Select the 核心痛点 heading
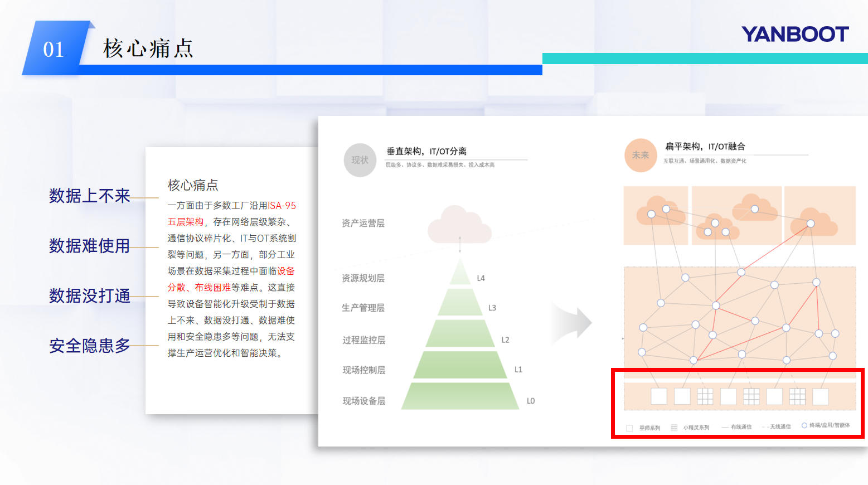868x485 pixels. click(x=192, y=185)
